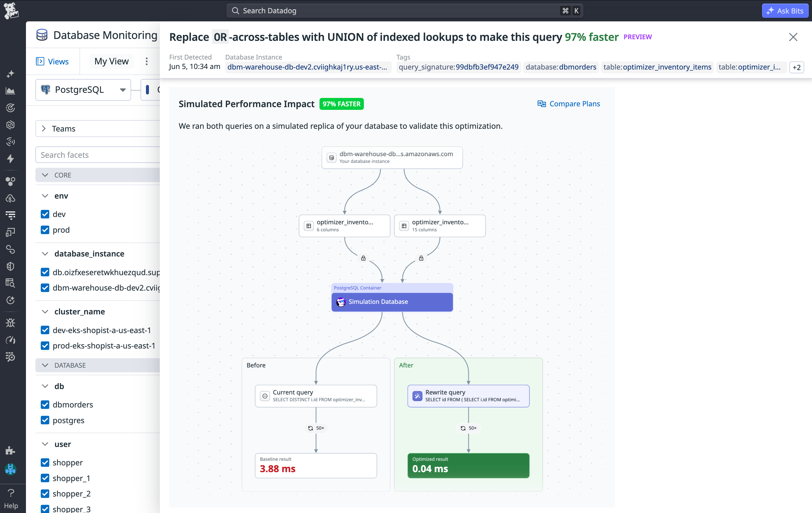Select the My View tab
This screenshot has height=513, width=812.
click(x=111, y=61)
